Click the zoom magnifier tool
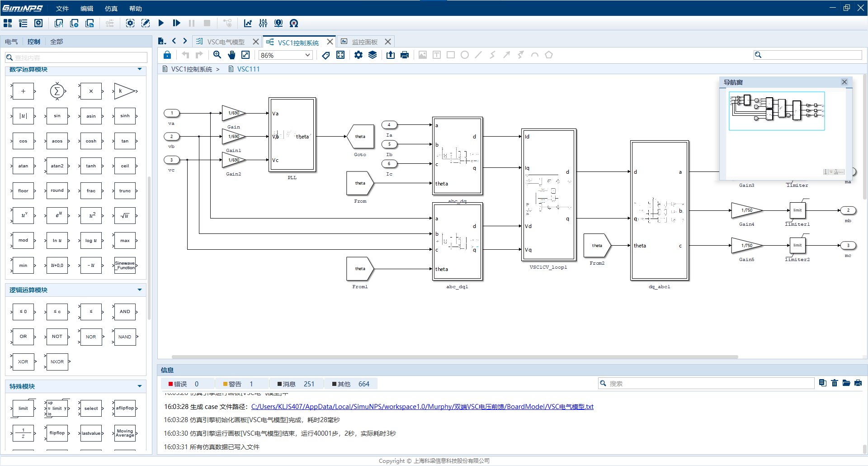The width and height of the screenshot is (868, 466). tap(217, 55)
